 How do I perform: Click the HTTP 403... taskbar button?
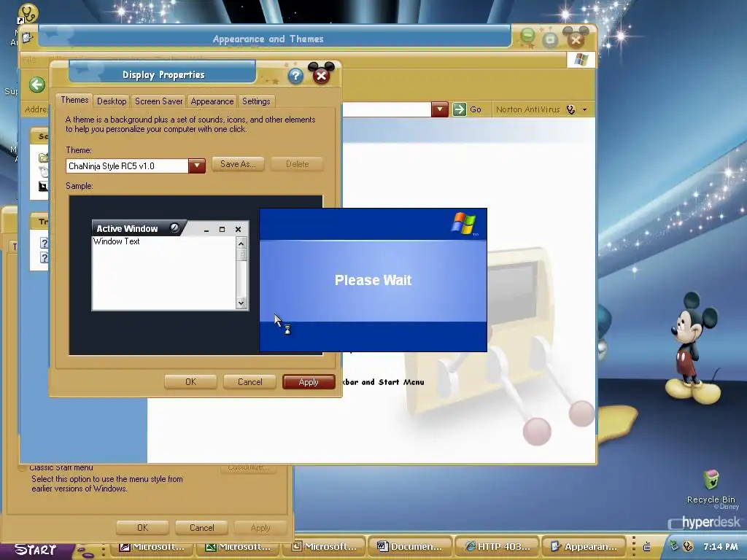(498, 547)
